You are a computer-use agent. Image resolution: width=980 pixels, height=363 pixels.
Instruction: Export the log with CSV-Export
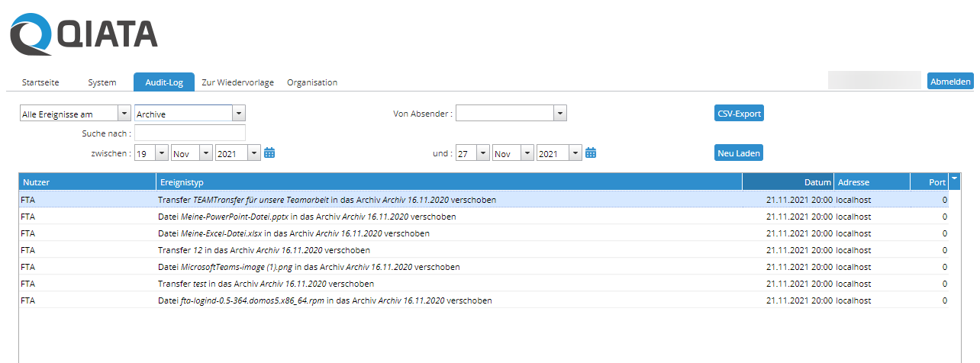click(739, 114)
